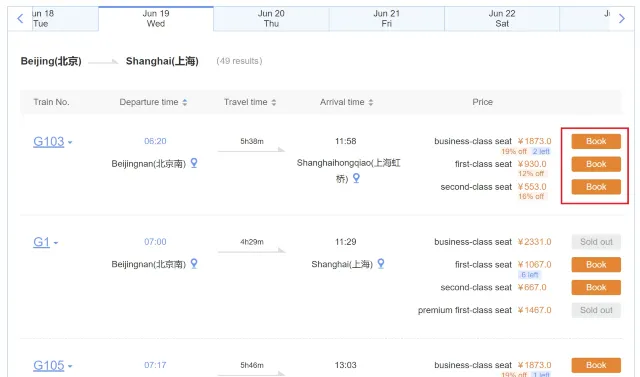The height and width of the screenshot is (377, 640).
Task: Sort results by Travel time
Action: tap(250, 102)
